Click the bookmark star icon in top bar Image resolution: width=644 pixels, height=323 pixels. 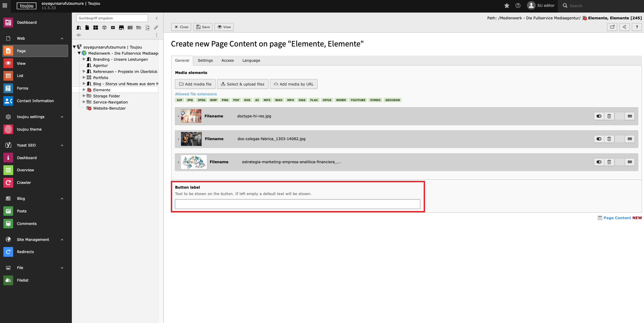coord(507,5)
